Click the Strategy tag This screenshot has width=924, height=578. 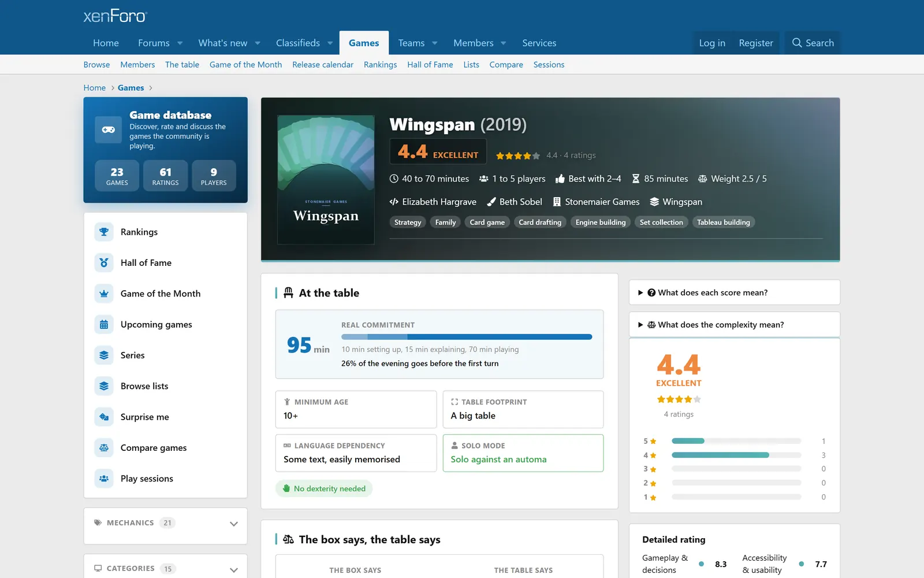click(408, 222)
